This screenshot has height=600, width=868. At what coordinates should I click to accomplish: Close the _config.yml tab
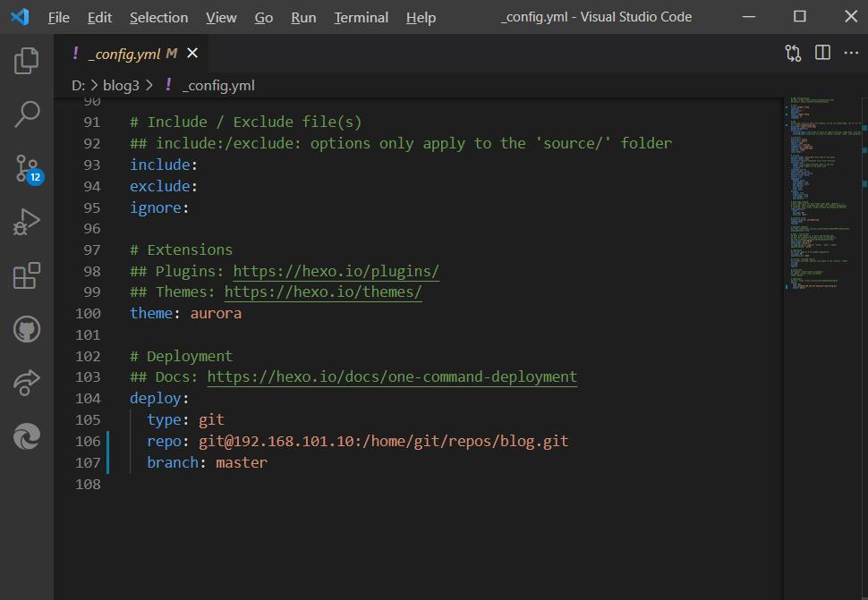click(x=192, y=53)
